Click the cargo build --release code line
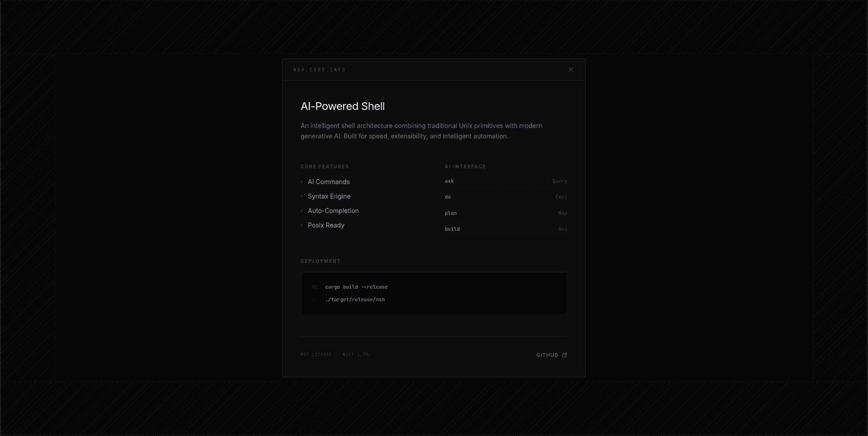This screenshot has height=436, width=868. tap(356, 287)
